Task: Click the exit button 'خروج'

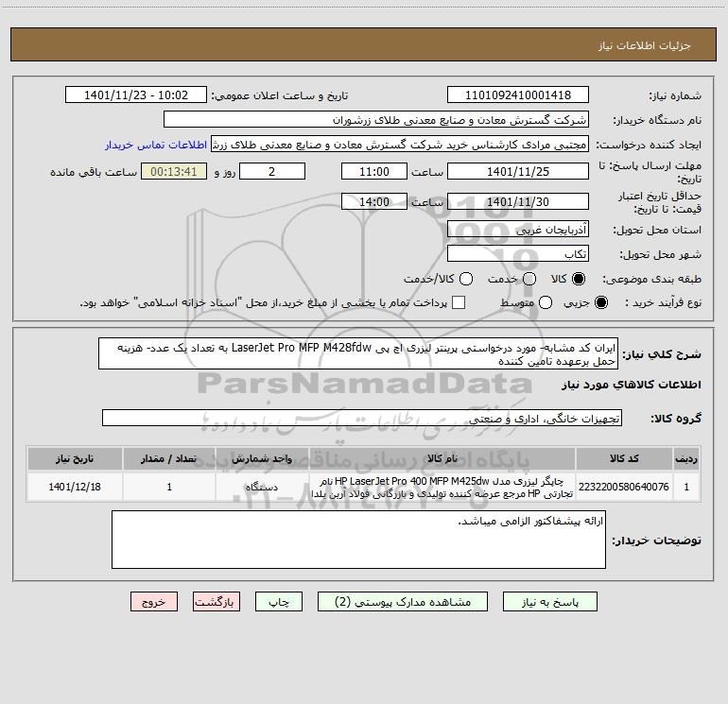Action: pyautogui.click(x=154, y=601)
